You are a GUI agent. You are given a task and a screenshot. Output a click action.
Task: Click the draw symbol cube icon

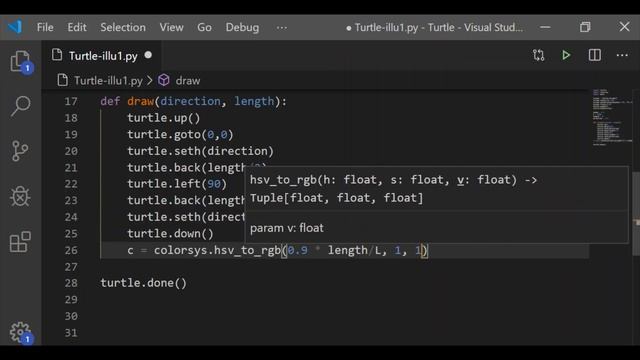pyautogui.click(x=164, y=80)
